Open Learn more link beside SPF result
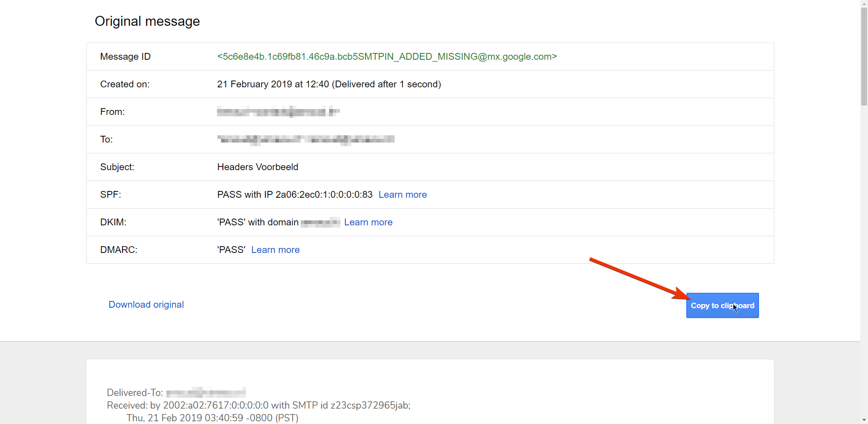The width and height of the screenshot is (868, 424). (402, 195)
